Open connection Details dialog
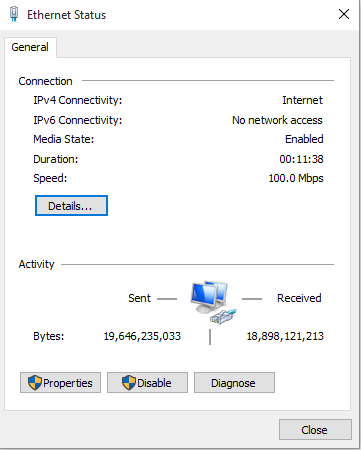This screenshot has width=361, height=450. (71, 206)
